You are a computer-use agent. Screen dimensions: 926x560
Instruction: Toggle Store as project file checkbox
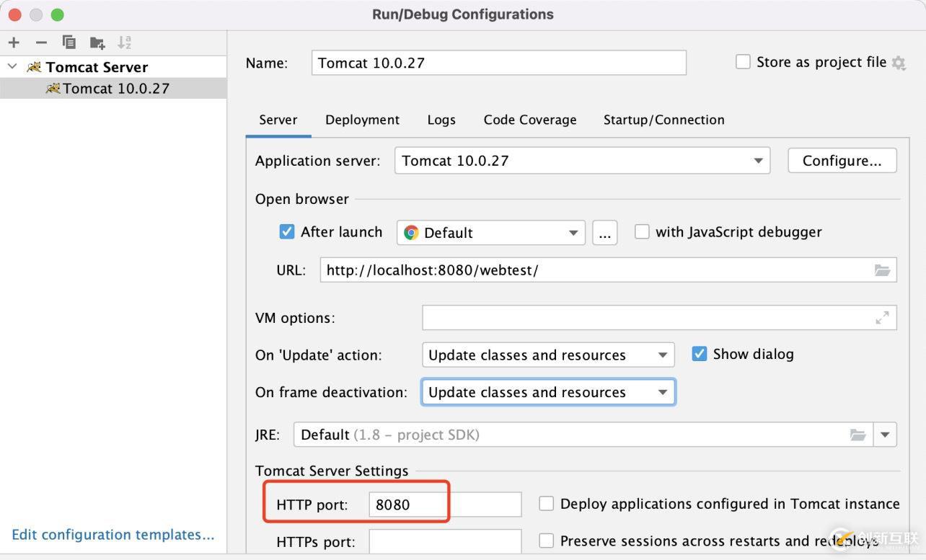[x=743, y=62]
